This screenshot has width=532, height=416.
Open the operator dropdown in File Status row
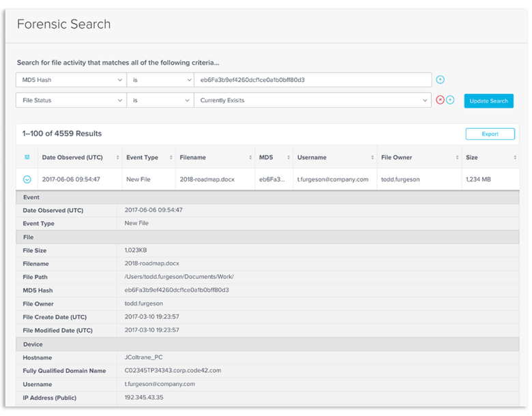pos(160,100)
